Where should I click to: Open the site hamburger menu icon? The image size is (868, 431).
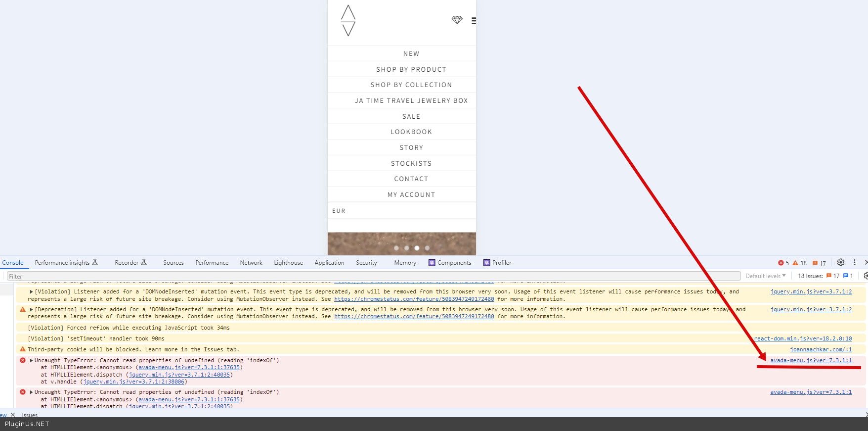[x=474, y=21]
